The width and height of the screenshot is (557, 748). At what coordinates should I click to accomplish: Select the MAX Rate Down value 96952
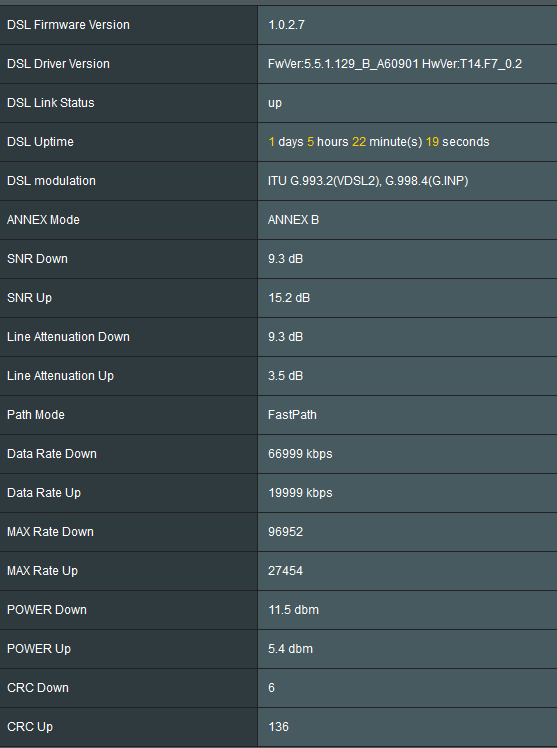[285, 532]
